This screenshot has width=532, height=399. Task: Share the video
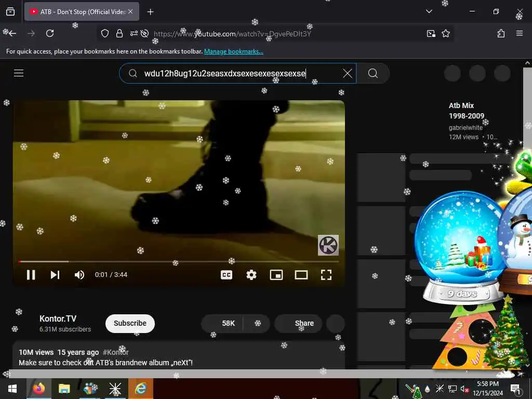tap(299, 323)
